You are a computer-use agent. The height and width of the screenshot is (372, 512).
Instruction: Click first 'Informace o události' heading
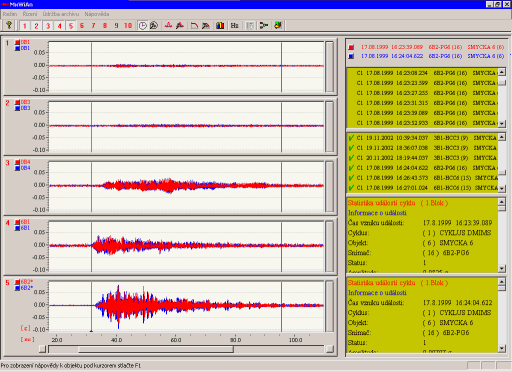[x=377, y=213]
